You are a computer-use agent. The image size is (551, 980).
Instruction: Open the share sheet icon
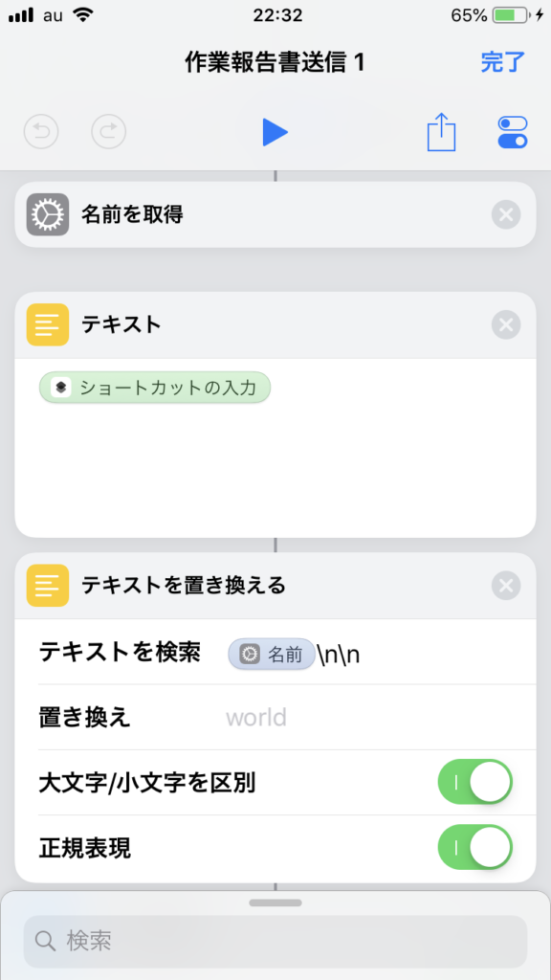442,131
